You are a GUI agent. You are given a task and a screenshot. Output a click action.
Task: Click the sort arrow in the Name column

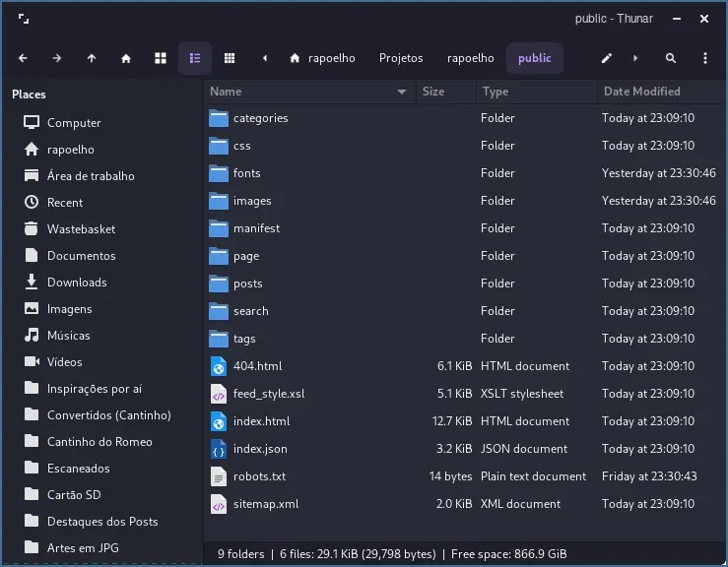tap(402, 92)
